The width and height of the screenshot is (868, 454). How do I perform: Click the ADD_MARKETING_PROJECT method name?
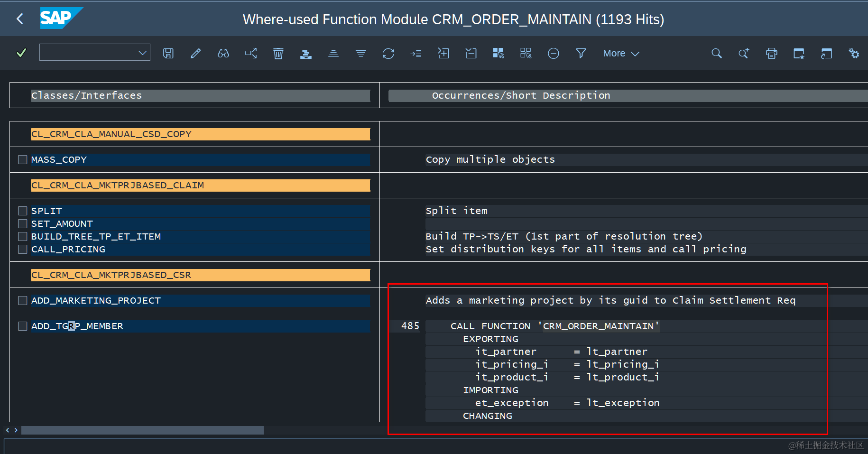pos(96,301)
